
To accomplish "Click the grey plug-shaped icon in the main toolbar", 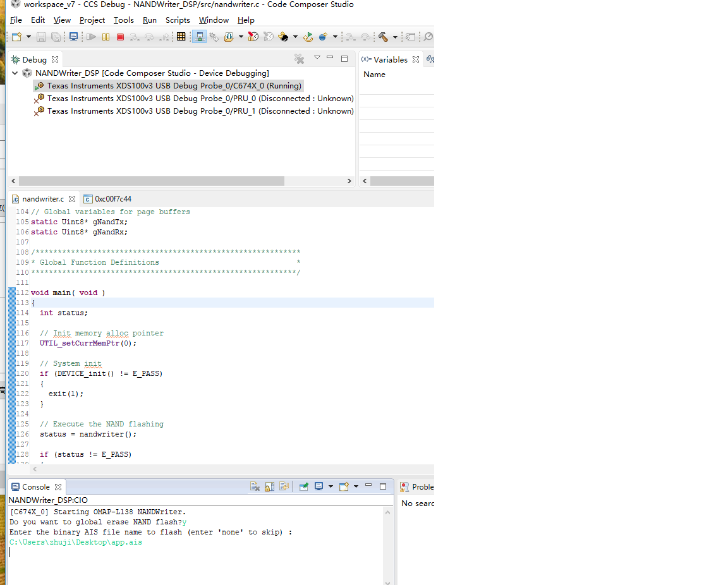I will point(214,37).
